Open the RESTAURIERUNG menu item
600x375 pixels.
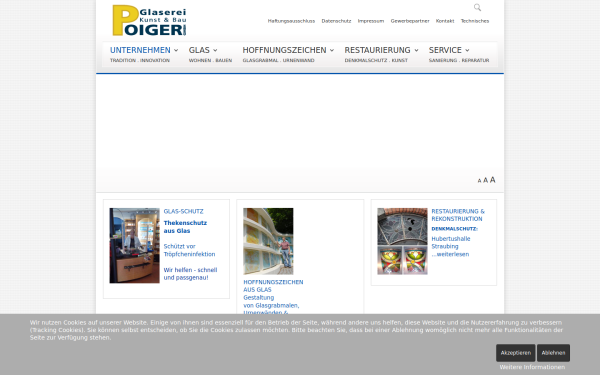(377, 50)
